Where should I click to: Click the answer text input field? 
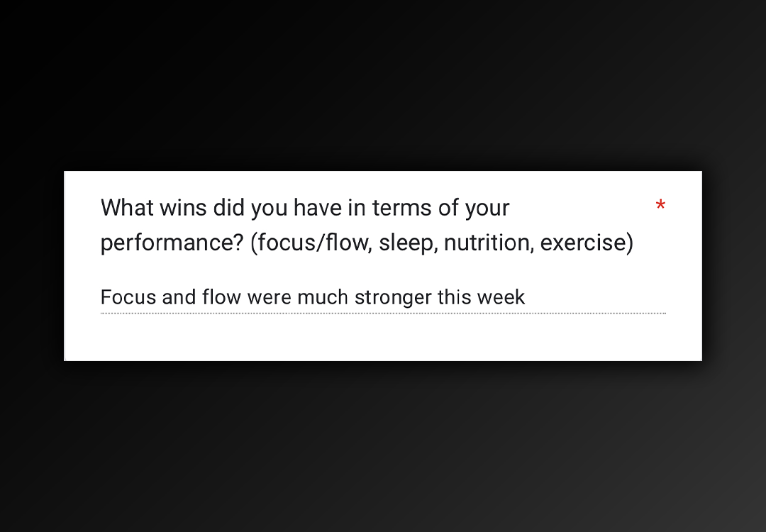(383, 298)
